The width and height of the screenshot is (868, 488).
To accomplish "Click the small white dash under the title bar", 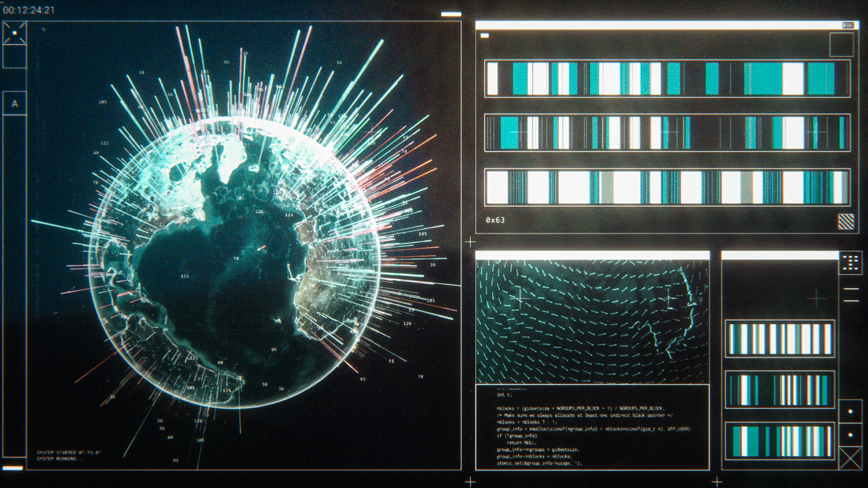I will 485,36.
